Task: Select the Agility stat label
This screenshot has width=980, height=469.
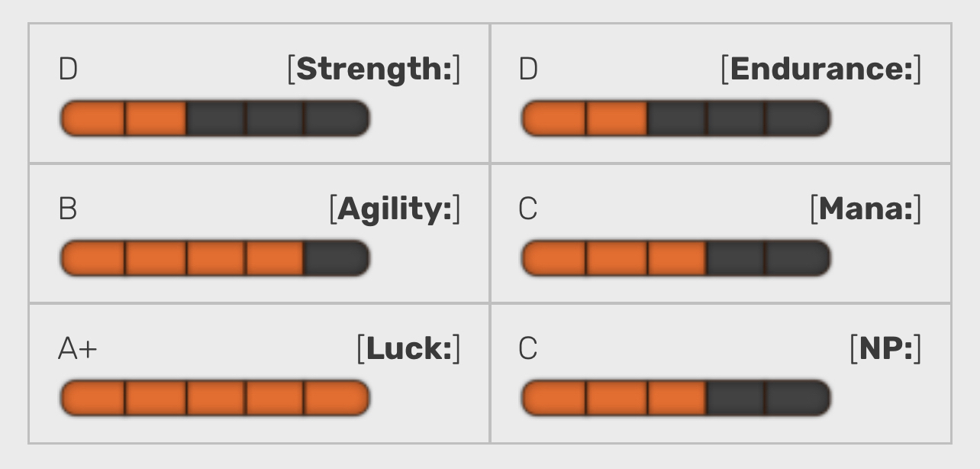Action: (x=395, y=209)
